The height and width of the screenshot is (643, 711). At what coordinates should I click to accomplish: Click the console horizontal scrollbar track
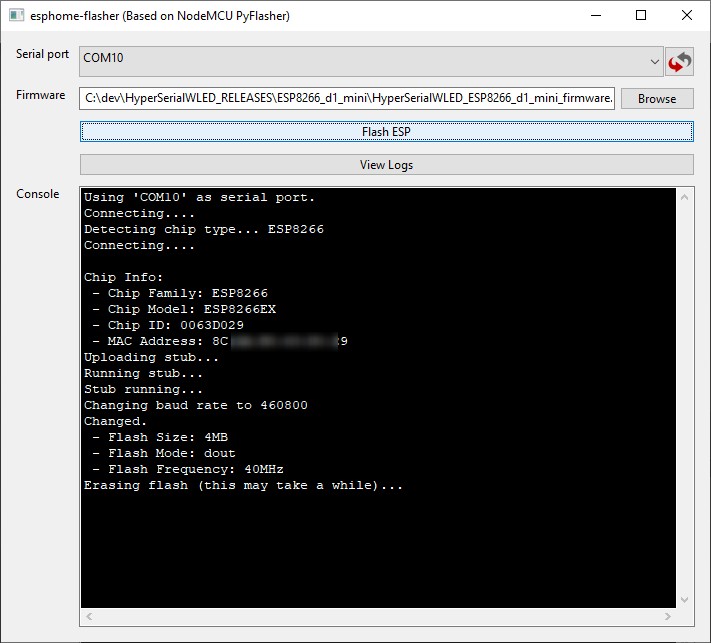pos(380,616)
